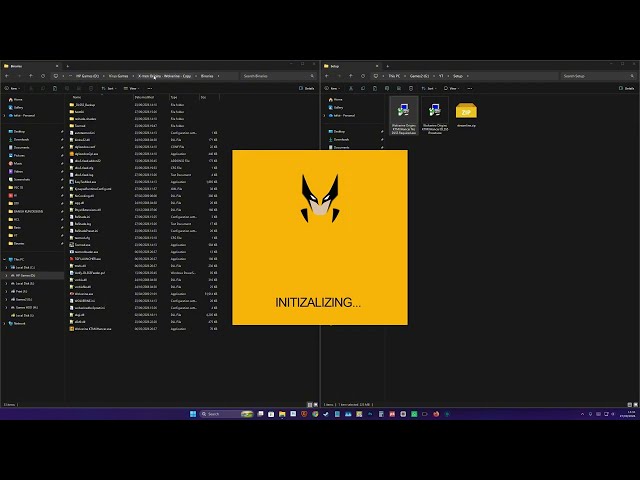Viewport: 640px width, 480px height.
Task: Open Desktop in Setup sidebar
Action: [x=336, y=131]
